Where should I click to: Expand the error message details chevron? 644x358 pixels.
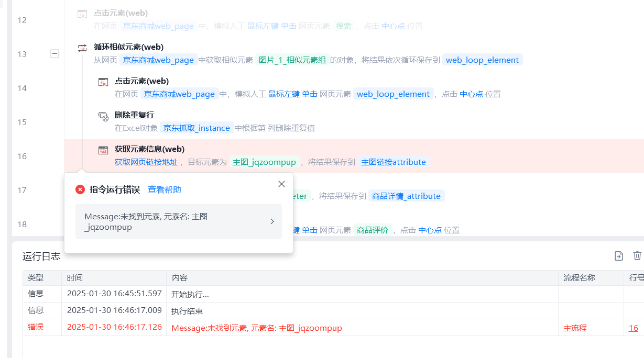click(x=272, y=221)
